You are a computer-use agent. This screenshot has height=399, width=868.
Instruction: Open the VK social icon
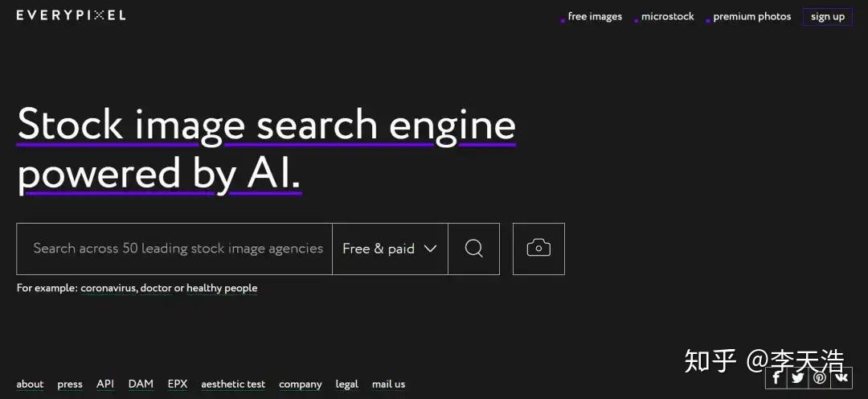click(841, 378)
